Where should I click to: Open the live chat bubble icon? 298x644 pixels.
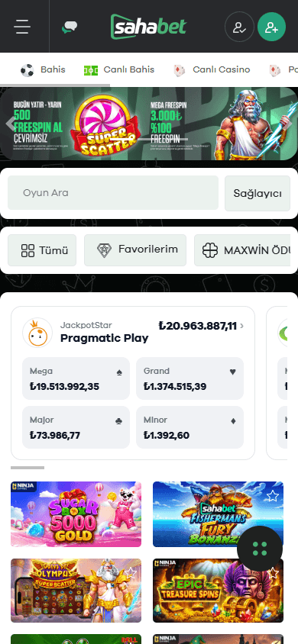[70, 27]
